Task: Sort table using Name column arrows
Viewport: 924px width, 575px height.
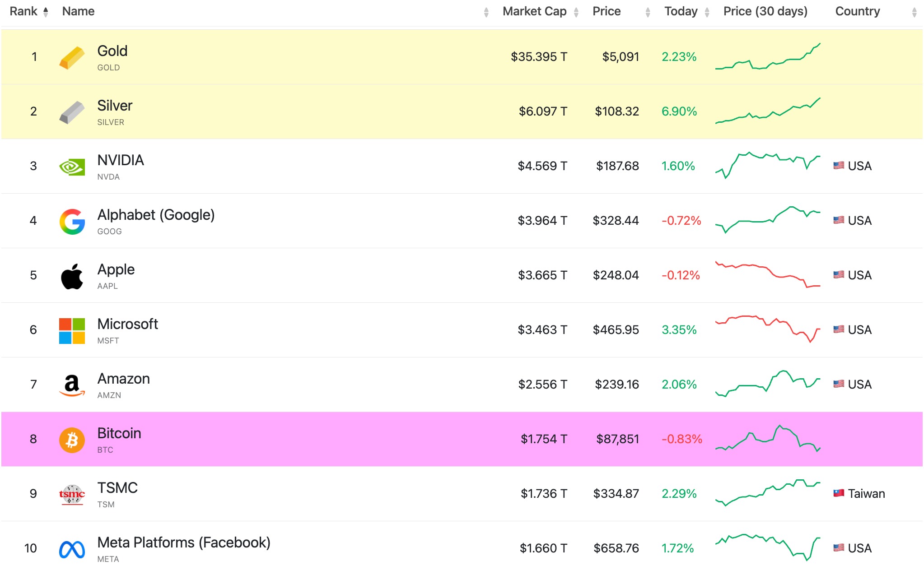Action: [486, 12]
